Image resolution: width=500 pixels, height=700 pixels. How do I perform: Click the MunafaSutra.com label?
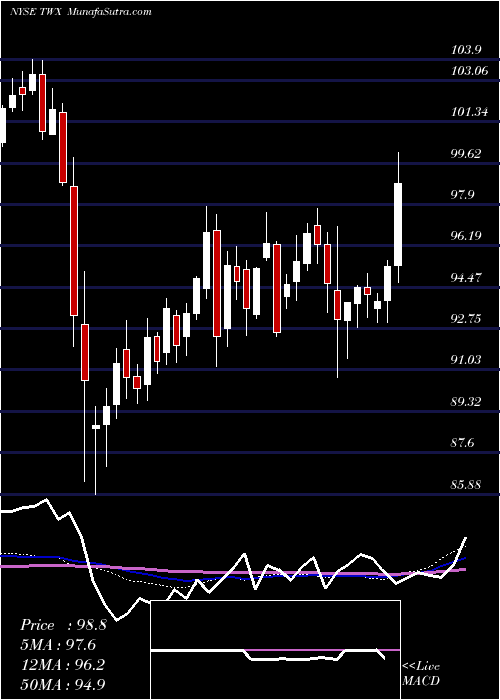(x=110, y=12)
